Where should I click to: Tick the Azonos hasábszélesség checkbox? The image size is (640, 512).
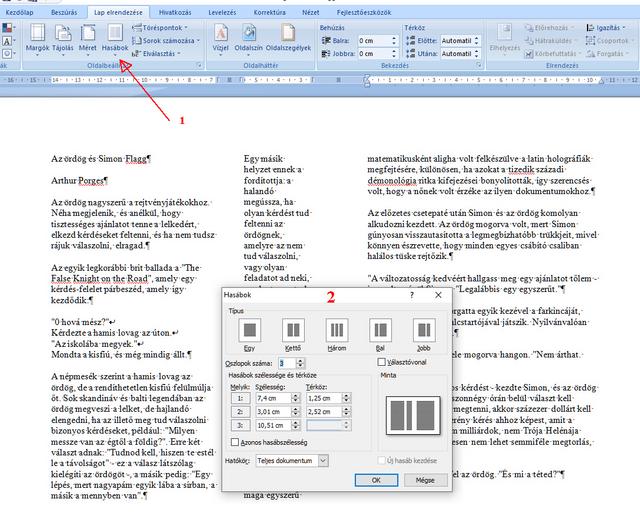click(233, 441)
